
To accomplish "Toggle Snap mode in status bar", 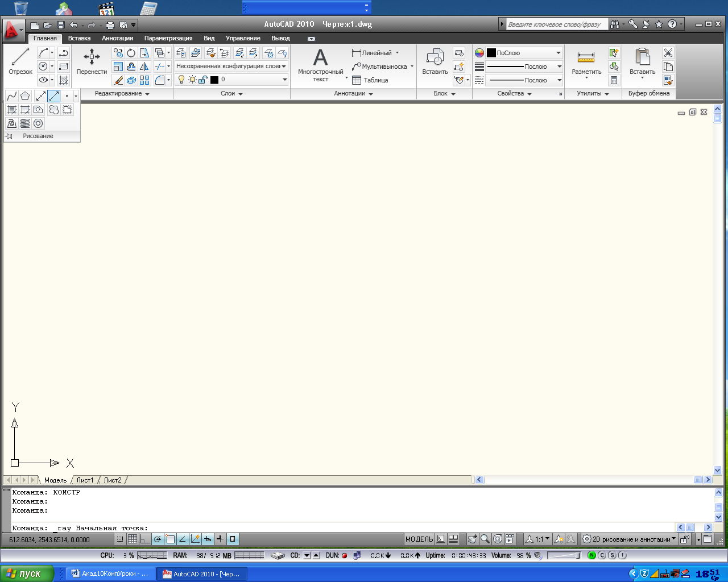I will tap(120, 539).
